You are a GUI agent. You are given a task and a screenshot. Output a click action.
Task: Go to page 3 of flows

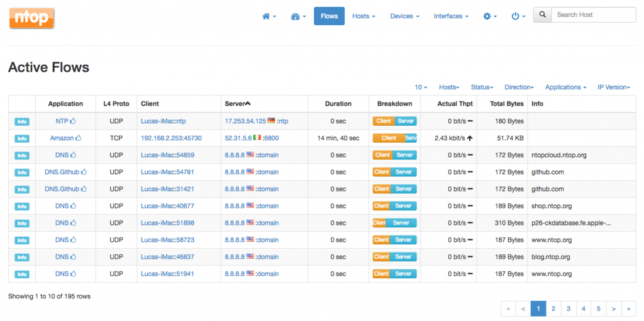point(569,308)
